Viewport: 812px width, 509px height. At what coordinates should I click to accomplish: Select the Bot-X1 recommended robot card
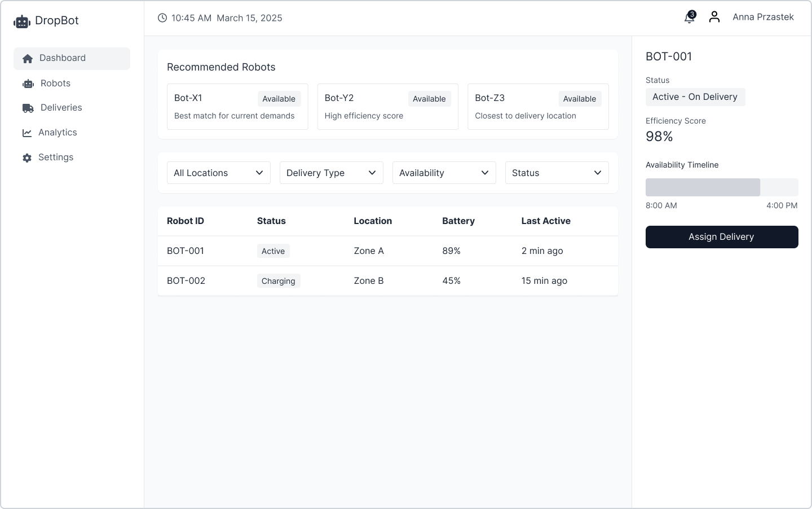(x=237, y=107)
